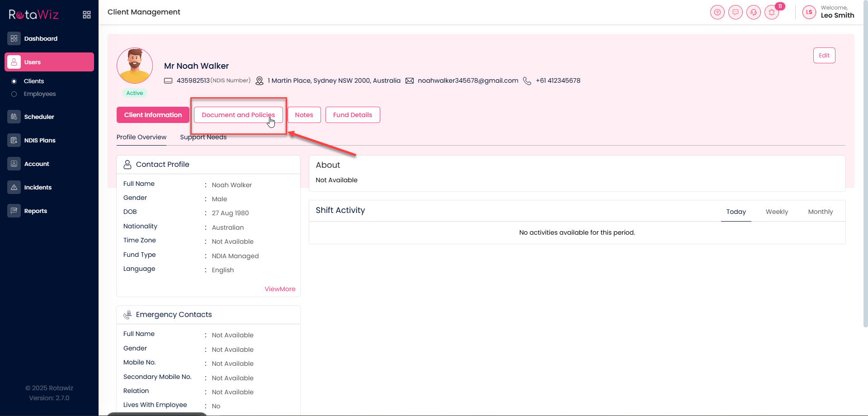Open the help question mark icon
Image resolution: width=868 pixels, height=416 pixels.
pos(717,12)
